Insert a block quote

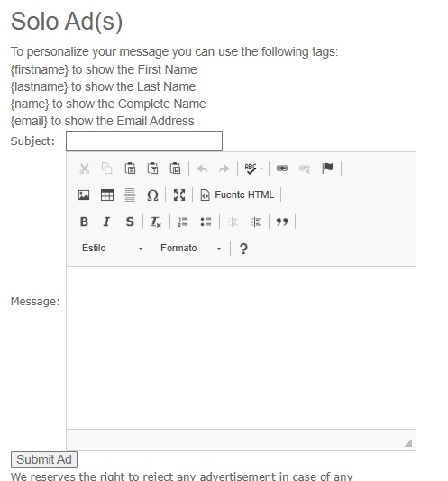(x=282, y=222)
